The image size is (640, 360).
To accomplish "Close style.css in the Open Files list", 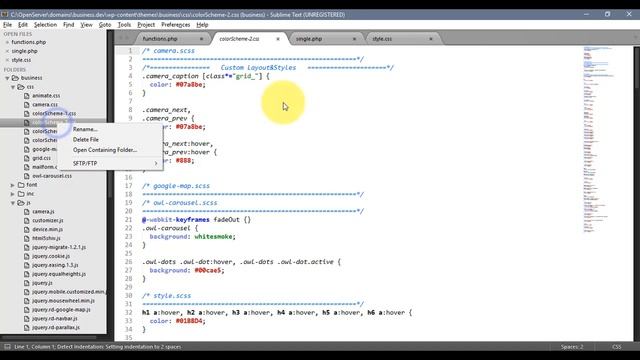I will (7, 60).
